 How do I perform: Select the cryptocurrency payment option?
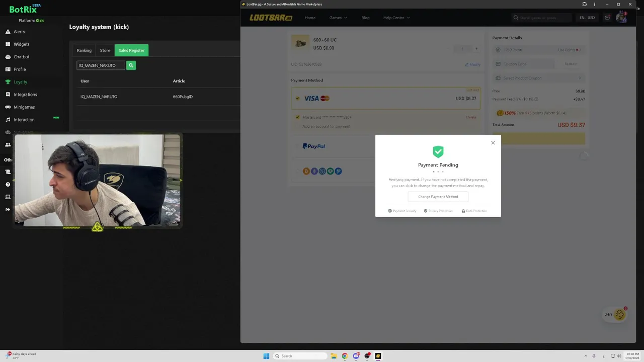tap(322, 171)
